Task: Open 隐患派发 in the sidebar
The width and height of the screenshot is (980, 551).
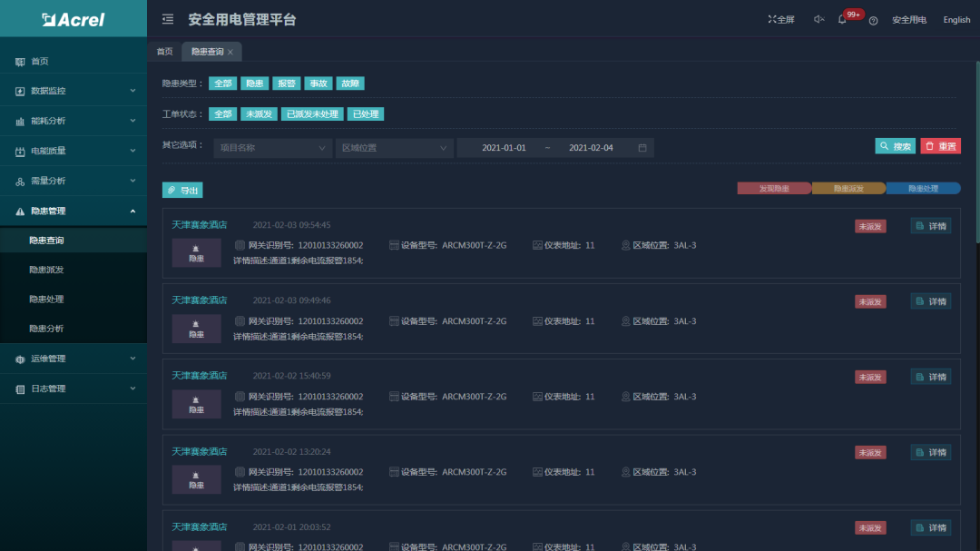Action: (46, 270)
